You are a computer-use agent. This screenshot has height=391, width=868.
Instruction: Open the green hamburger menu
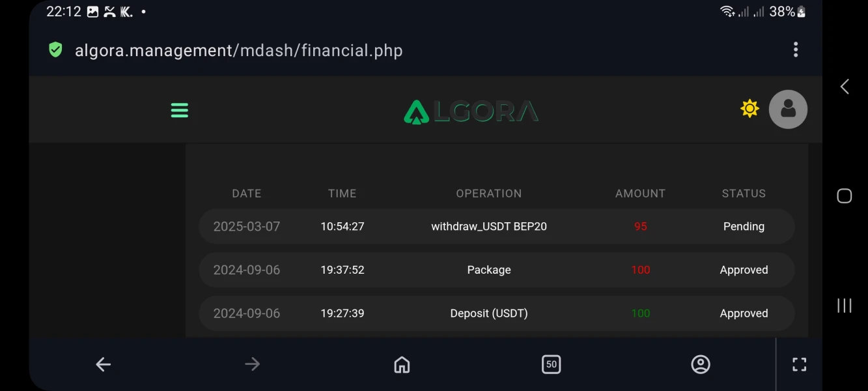point(179,110)
